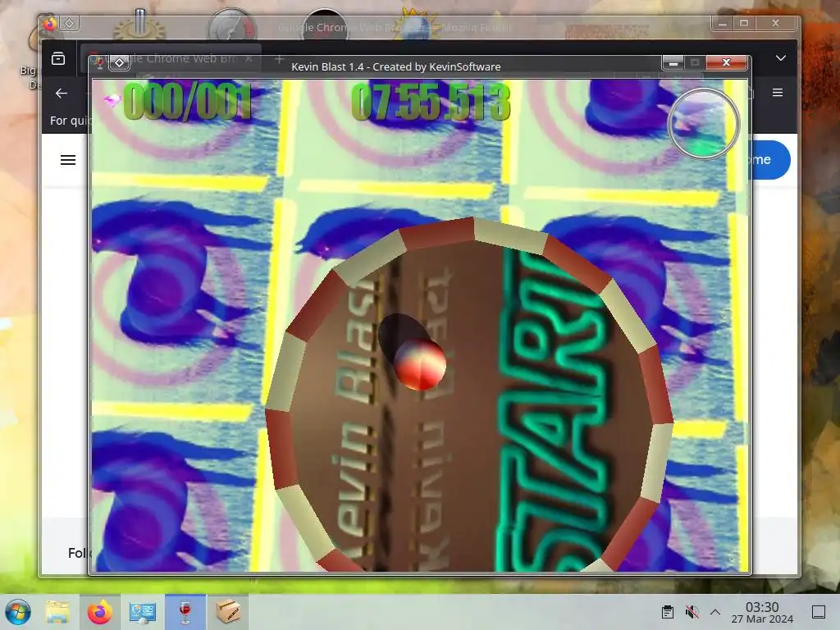Go back using Firefox back arrow
Screen dimensions: 840x630
[62, 94]
